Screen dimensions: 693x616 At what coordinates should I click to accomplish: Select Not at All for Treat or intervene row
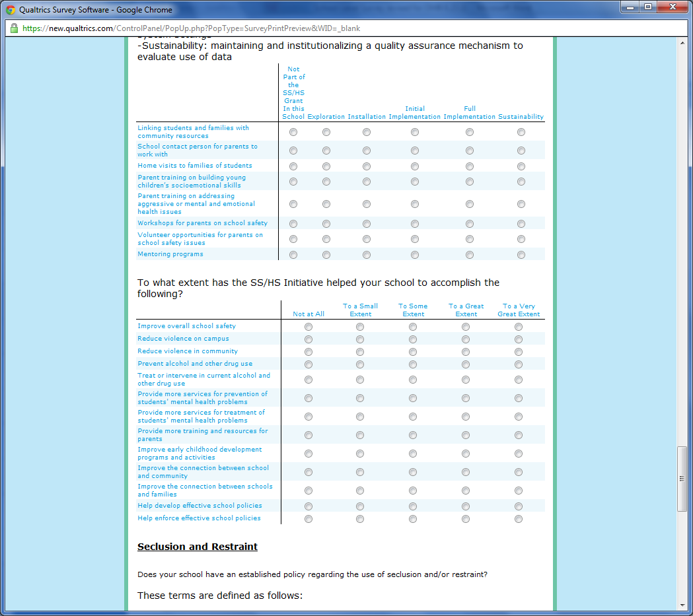click(x=309, y=380)
